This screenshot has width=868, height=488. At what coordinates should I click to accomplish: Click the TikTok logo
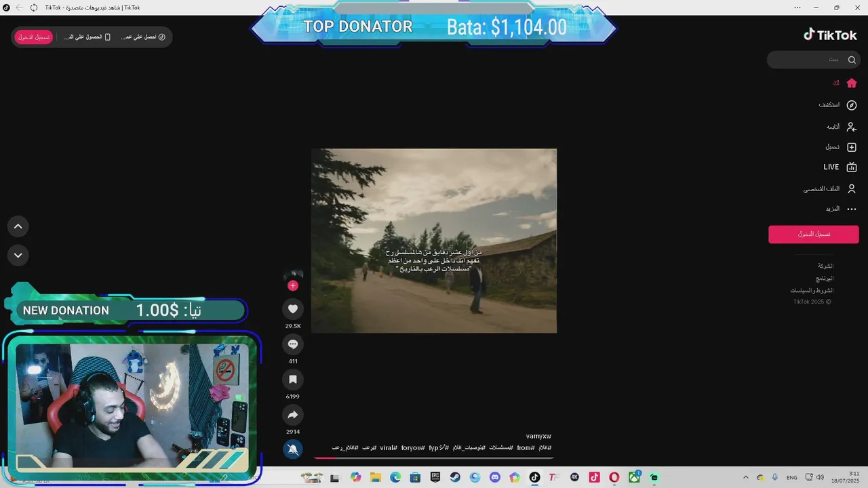[x=830, y=35]
